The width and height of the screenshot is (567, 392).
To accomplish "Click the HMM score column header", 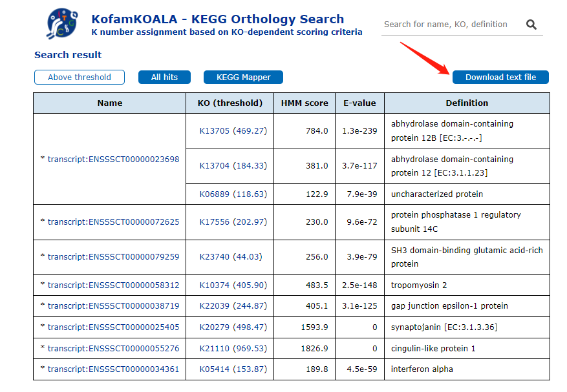I will (305, 103).
